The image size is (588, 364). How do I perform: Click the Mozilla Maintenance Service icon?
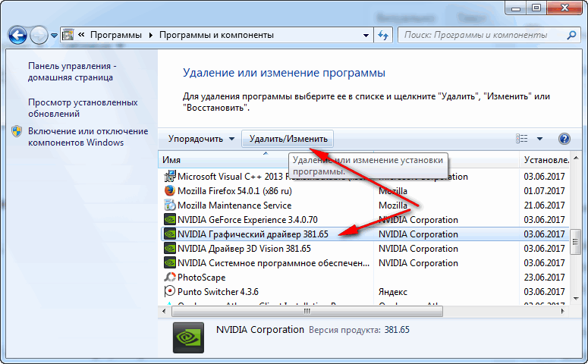click(x=170, y=205)
